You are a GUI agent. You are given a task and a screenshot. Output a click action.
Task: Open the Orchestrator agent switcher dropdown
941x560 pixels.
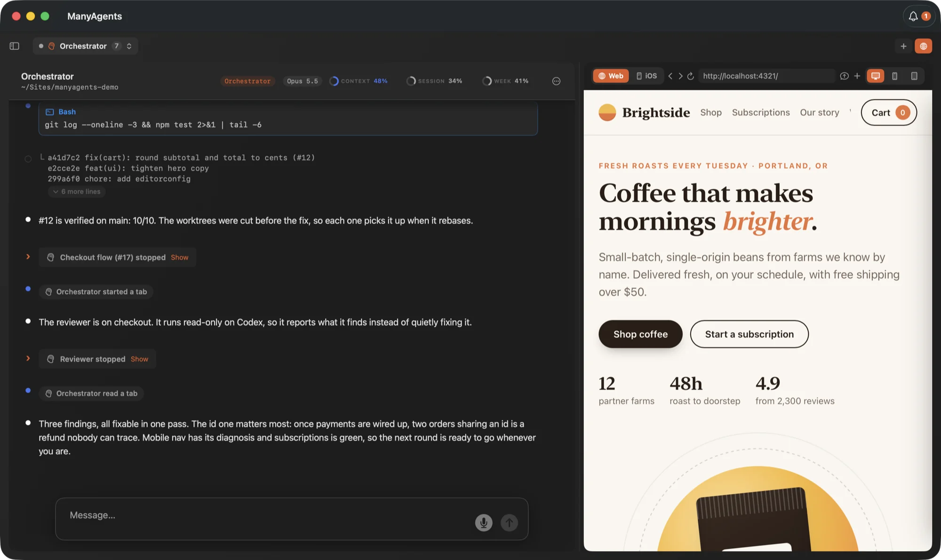point(86,46)
